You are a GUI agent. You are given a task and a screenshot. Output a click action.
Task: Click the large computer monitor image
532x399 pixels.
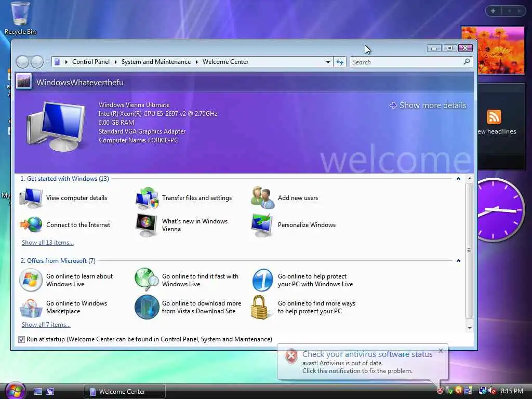[56, 126]
